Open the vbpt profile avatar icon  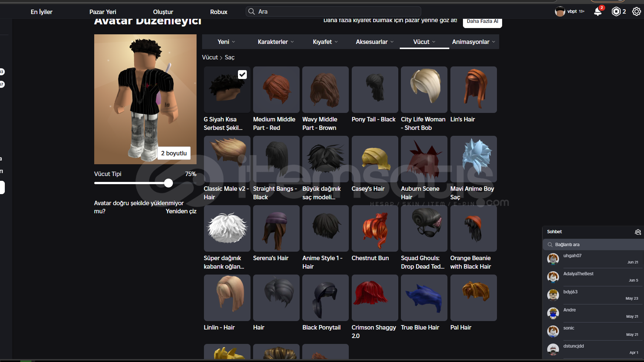click(560, 11)
